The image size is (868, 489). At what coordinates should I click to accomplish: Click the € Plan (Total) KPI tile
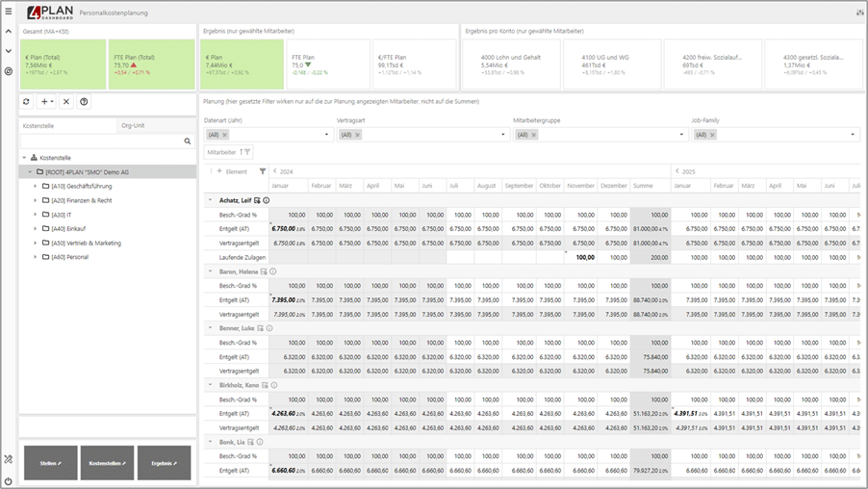(64, 64)
